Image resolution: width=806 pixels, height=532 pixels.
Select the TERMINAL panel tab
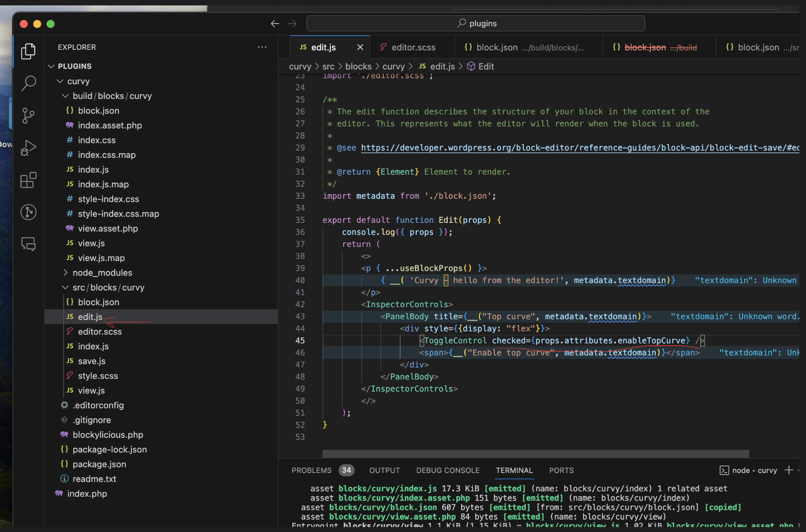[513, 470]
